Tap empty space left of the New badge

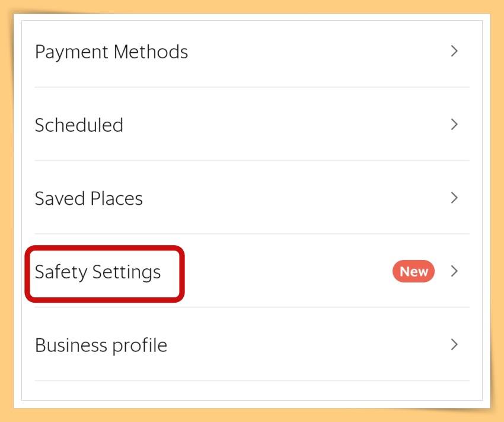coord(286,271)
